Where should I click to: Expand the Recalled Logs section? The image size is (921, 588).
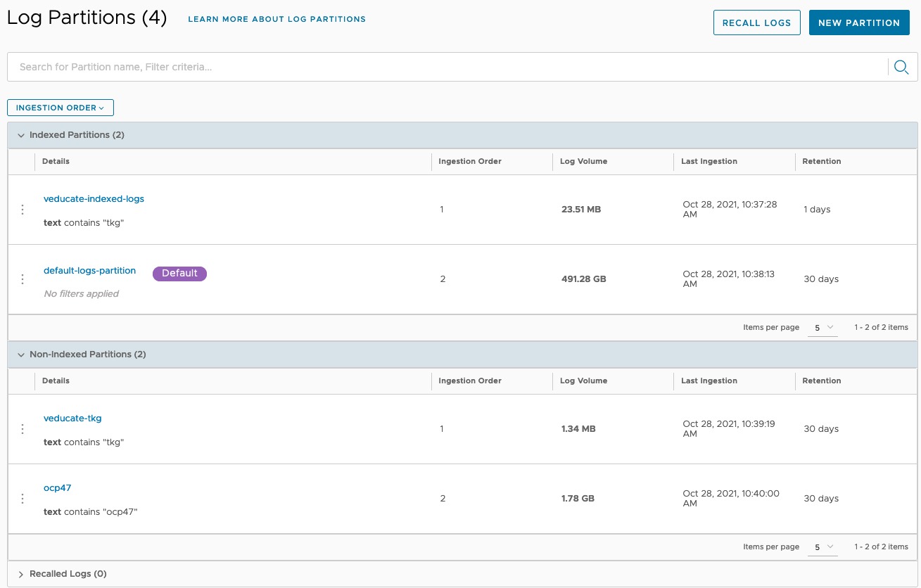pyautogui.click(x=21, y=574)
